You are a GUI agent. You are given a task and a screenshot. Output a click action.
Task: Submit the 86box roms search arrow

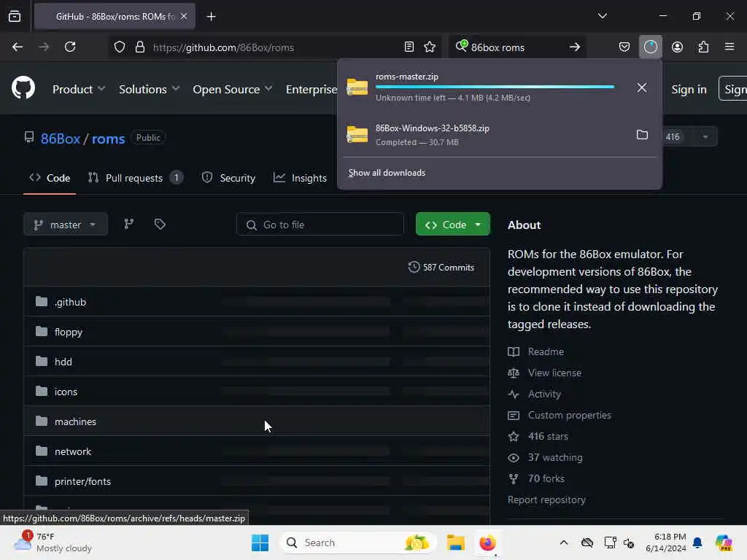pyautogui.click(x=575, y=47)
